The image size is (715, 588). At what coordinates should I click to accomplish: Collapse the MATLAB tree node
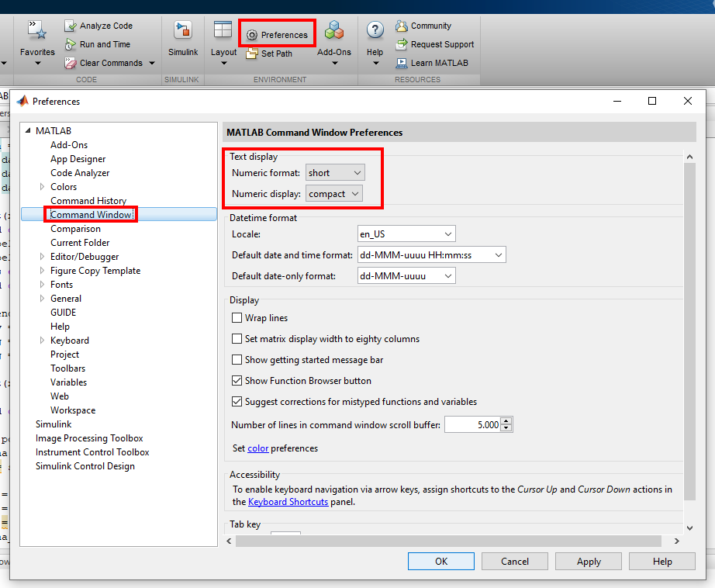tap(28, 131)
